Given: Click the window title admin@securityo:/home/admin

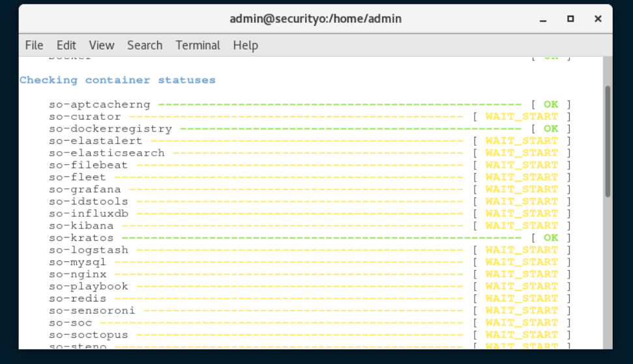Looking at the screenshot, I should tap(316, 18).
